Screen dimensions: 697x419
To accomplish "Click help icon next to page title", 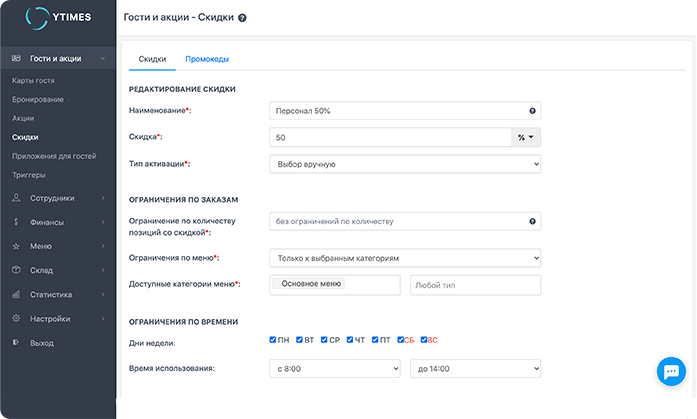I will [x=243, y=18].
